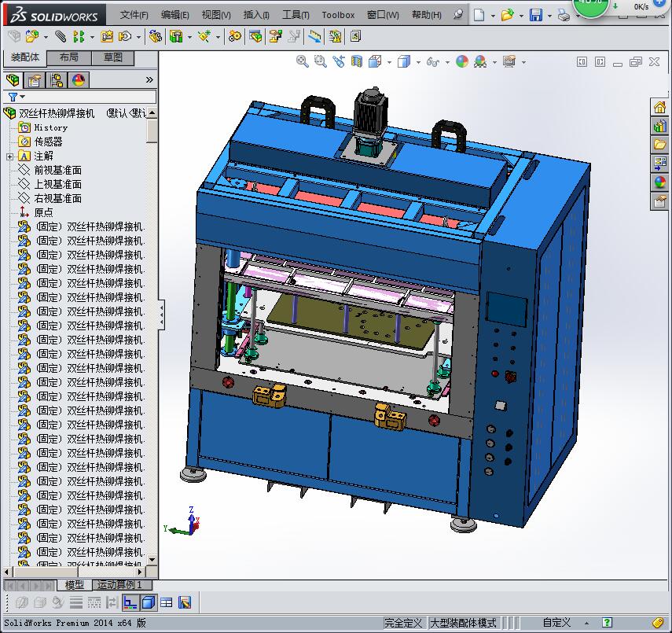Open DisplayManager tab icon
This screenshot has width=672, height=633.
tap(78, 79)
